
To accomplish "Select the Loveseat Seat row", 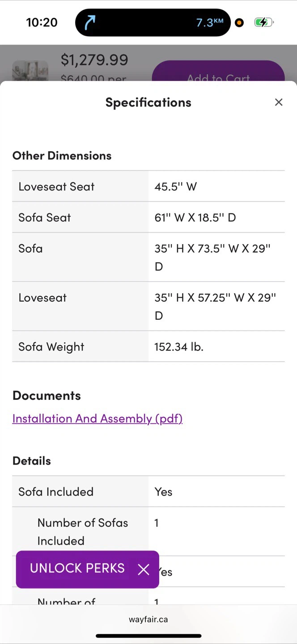I will tap(148, 186).
